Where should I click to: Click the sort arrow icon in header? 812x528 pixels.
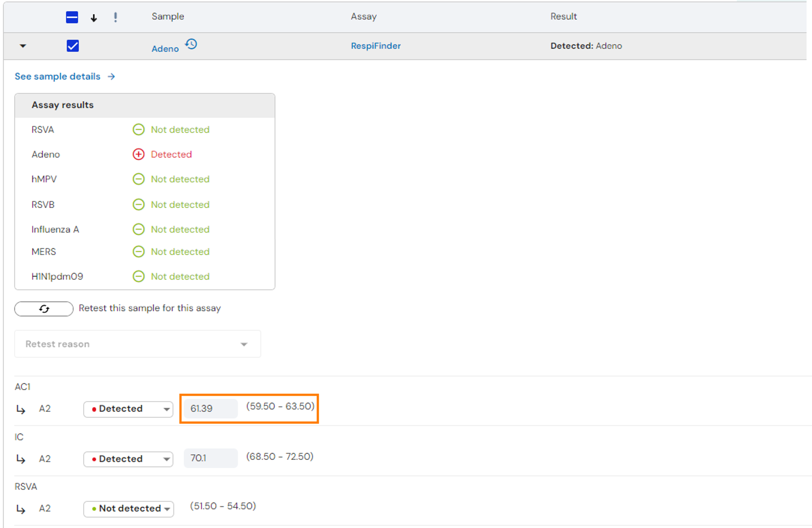pos(93,18)
